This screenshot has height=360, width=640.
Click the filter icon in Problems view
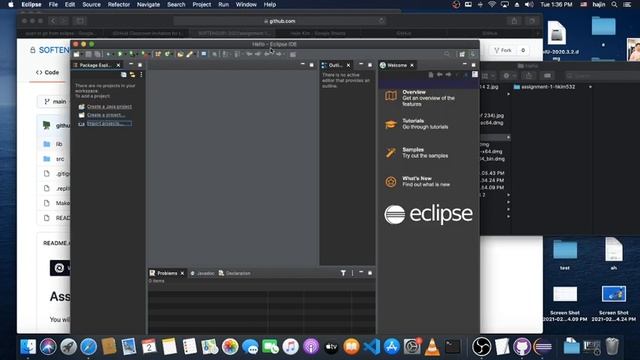tap(343, 273)
